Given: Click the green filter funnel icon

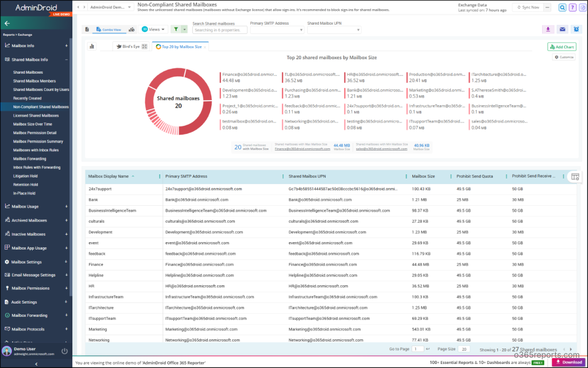Looking at the screenshot, I should point(176,29).
